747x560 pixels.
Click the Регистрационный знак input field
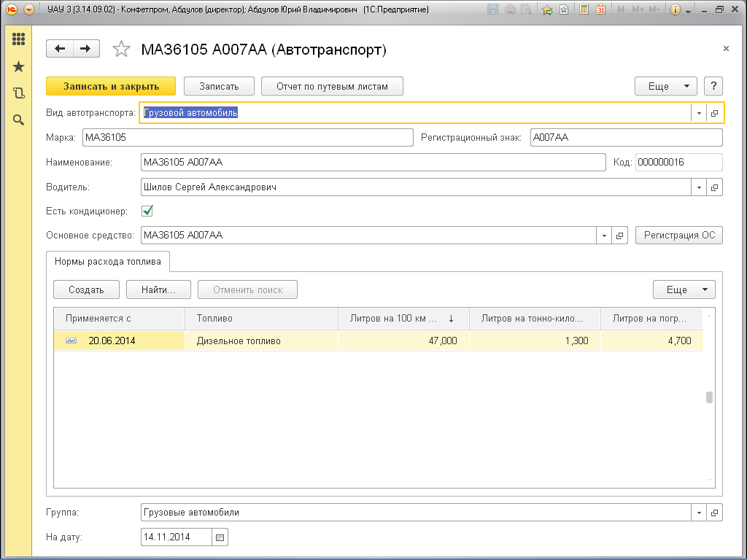[625, 138]
